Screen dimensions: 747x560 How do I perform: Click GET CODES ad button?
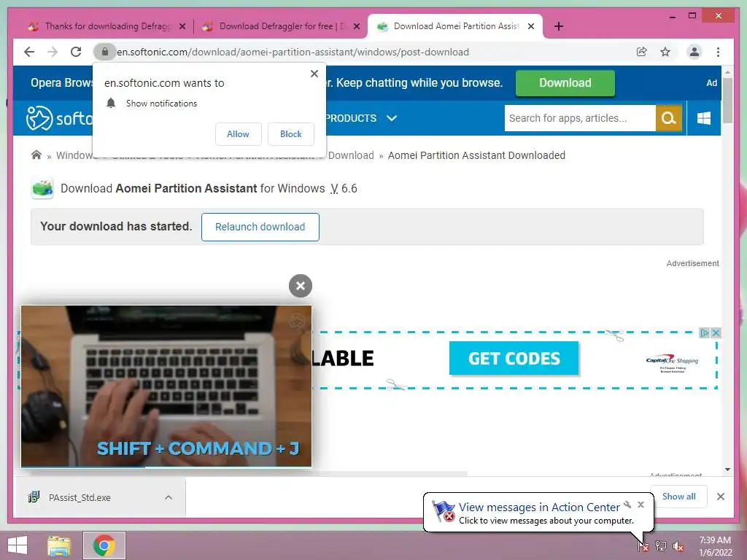(514, 358)
